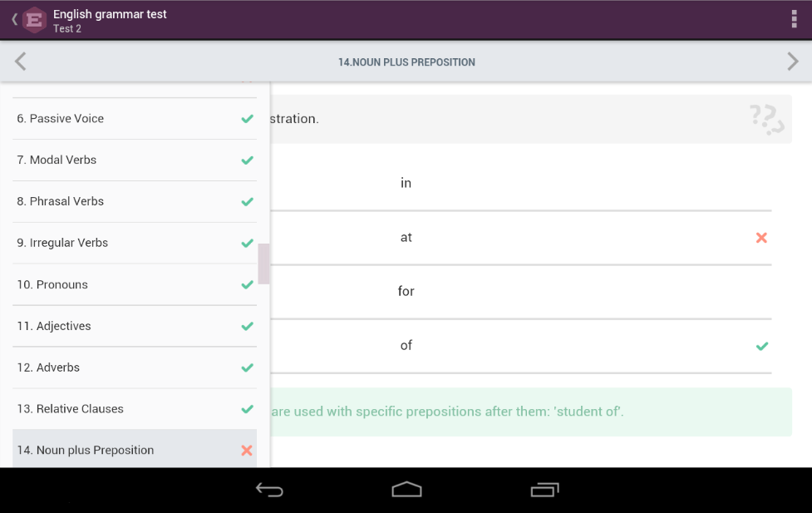Screen dimensions: 812x513
Task: Choose answer option 'of'
Action: (406, 345)
